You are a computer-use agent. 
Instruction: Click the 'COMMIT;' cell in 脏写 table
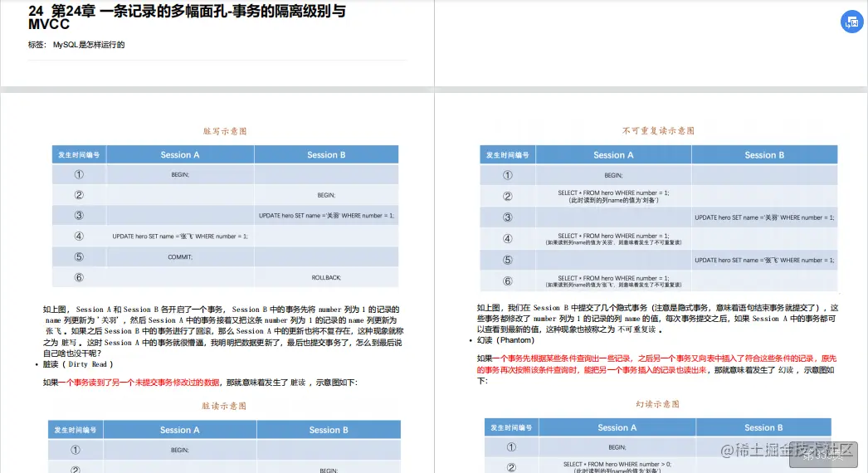point(180,257)
